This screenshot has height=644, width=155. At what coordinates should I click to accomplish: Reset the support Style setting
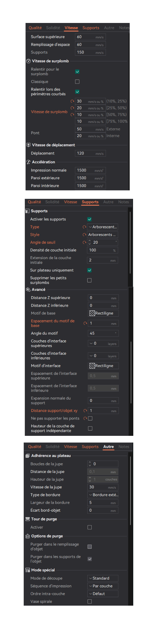pyautogui.click(x=84, y=235)
